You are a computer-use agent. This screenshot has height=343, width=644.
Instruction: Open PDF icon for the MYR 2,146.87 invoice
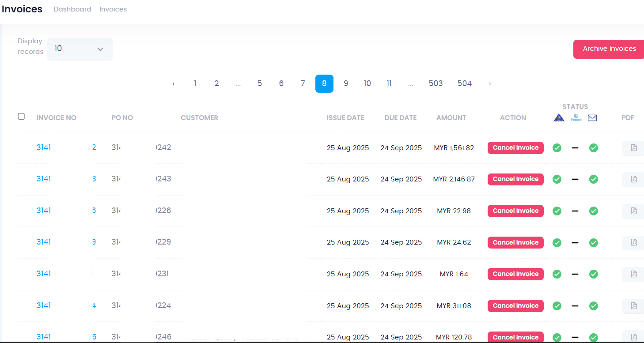tap(634, 179)
